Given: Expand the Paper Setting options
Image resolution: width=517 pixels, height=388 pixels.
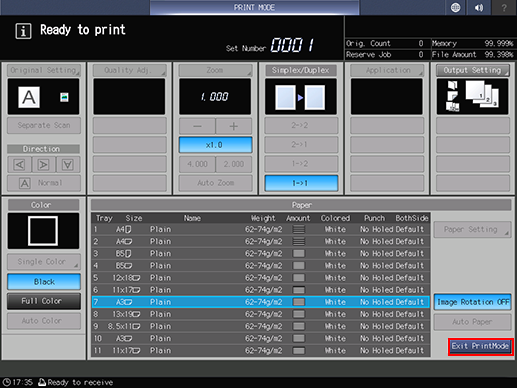Looking at the screenshot, I should click(472, 229).
